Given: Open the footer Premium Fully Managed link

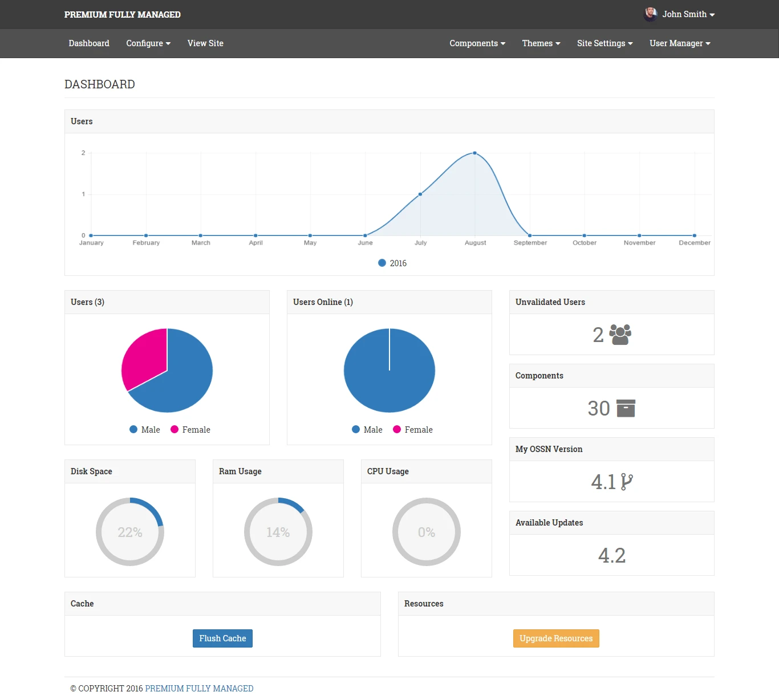Looking at the screenshot, I should [199, 689].
